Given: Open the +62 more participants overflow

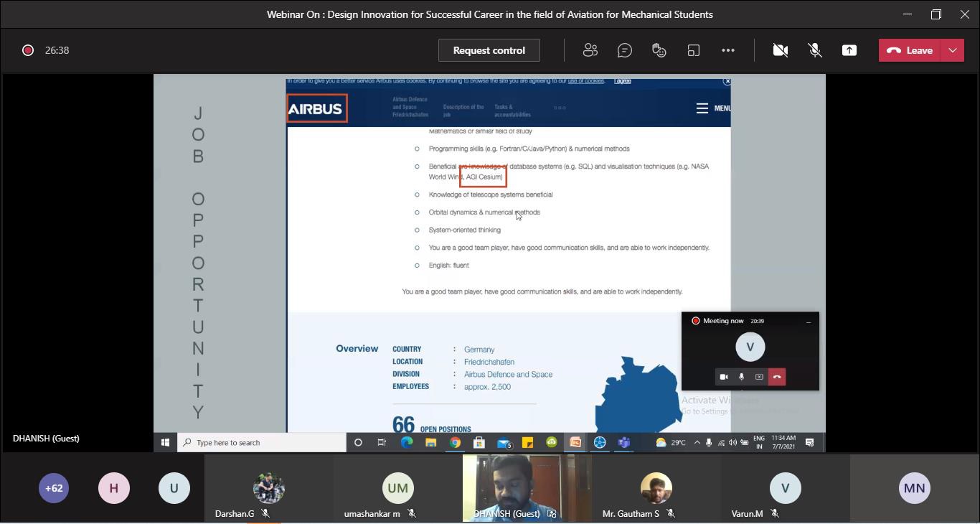Looking at the screenshot, I should 54,488.
